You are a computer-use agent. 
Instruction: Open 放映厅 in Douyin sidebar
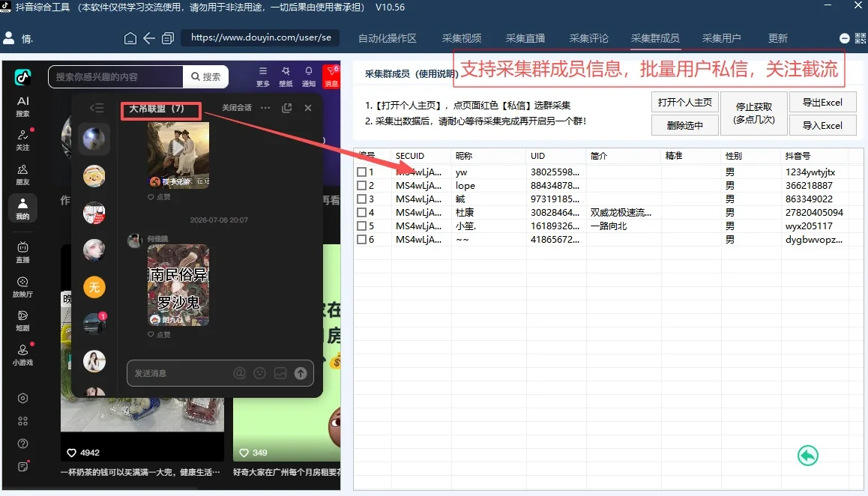pos(22,287)
